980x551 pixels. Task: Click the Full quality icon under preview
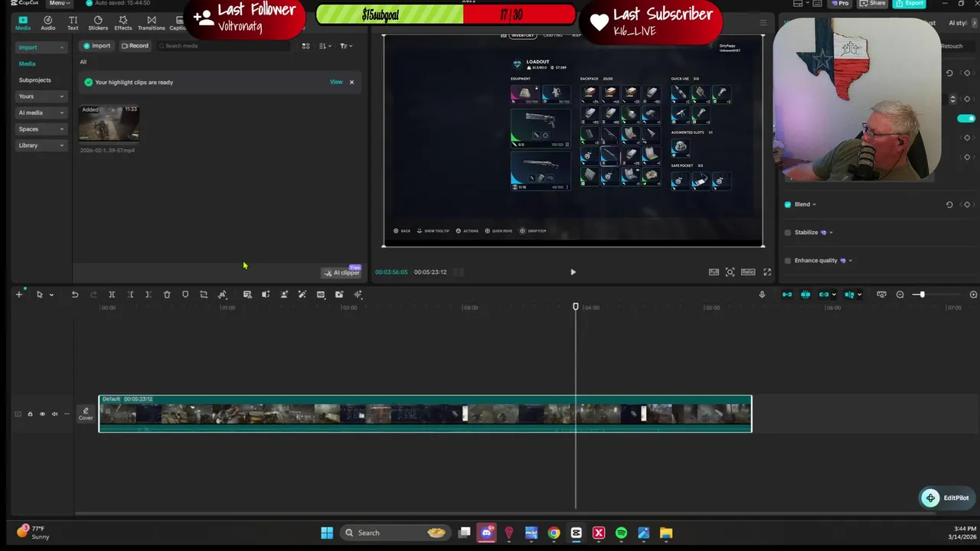[714, 272]
